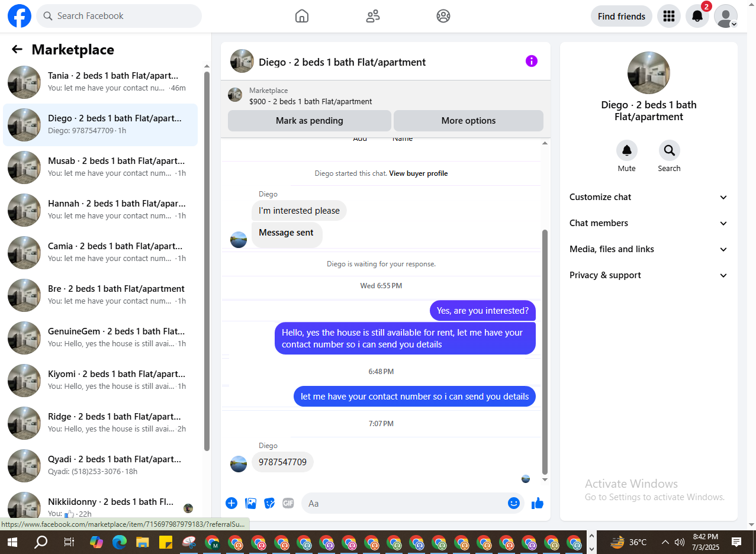Open GenuineGem's conversation
Screen dimensions: 756x554
[101, 338]
